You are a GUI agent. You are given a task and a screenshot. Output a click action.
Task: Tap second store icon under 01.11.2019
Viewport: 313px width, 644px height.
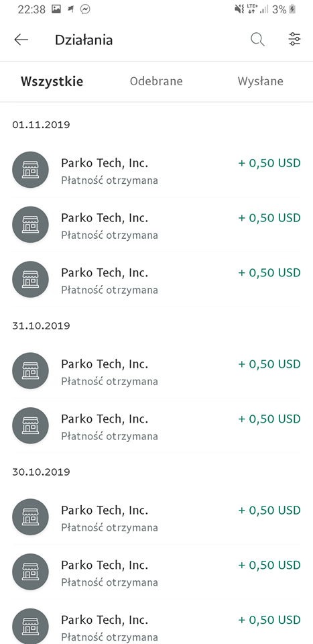(x=30, y=225)
